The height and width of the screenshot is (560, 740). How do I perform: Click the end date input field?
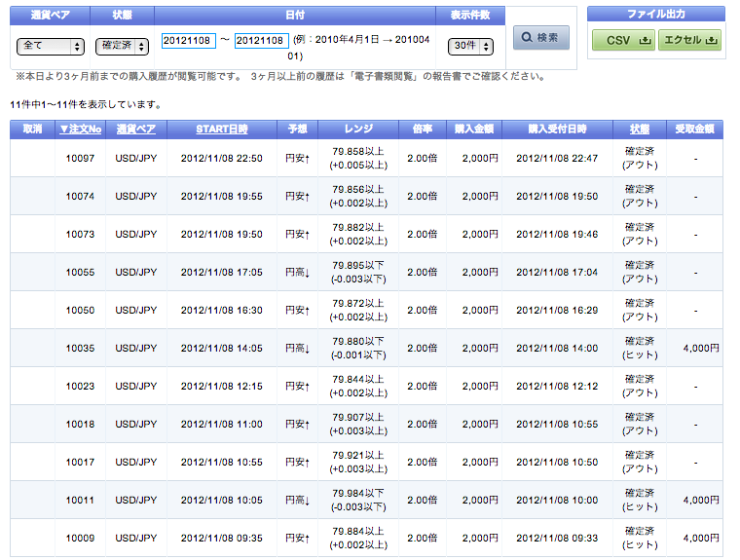[x=262, y=41]
